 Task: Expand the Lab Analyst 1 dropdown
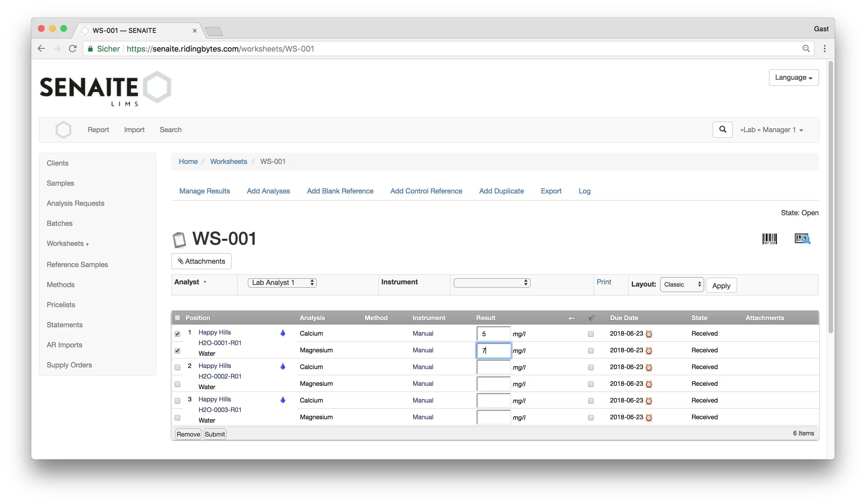click(x=282, y=283)
